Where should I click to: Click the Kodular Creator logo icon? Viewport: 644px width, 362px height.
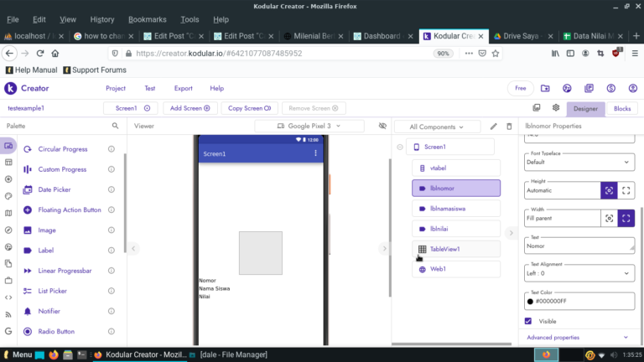10,88
